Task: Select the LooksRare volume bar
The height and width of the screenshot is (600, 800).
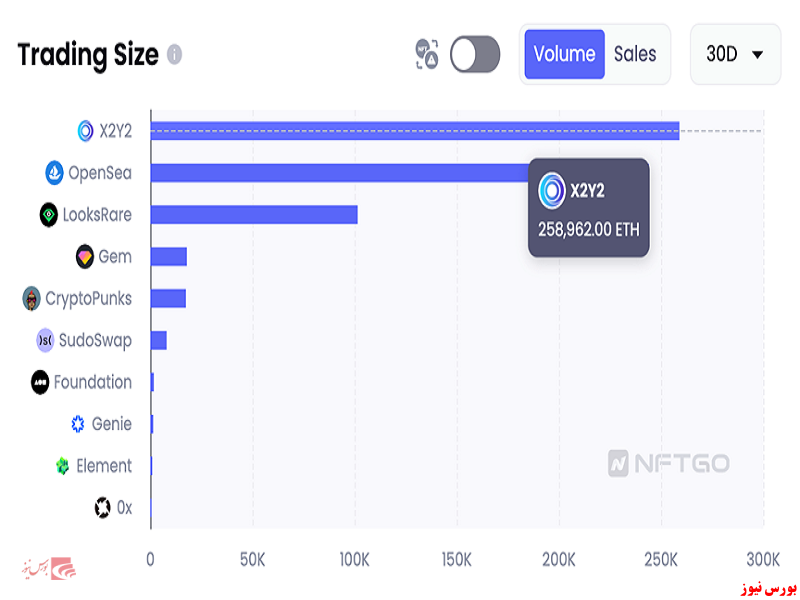Action: click(x=254, y=215)
